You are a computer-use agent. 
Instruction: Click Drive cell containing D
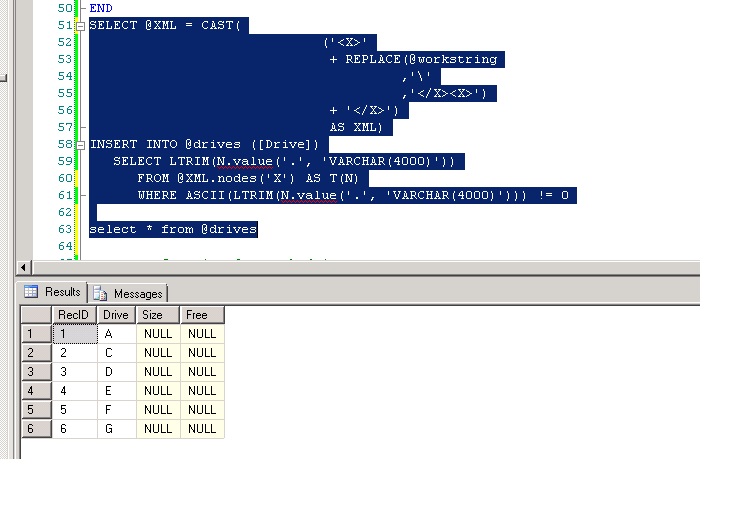(x=116, y=372)
